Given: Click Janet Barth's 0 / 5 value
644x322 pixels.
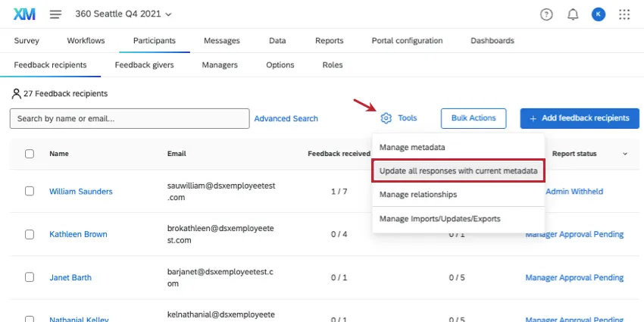Looking at the screenshot, I should pos(457,277).
